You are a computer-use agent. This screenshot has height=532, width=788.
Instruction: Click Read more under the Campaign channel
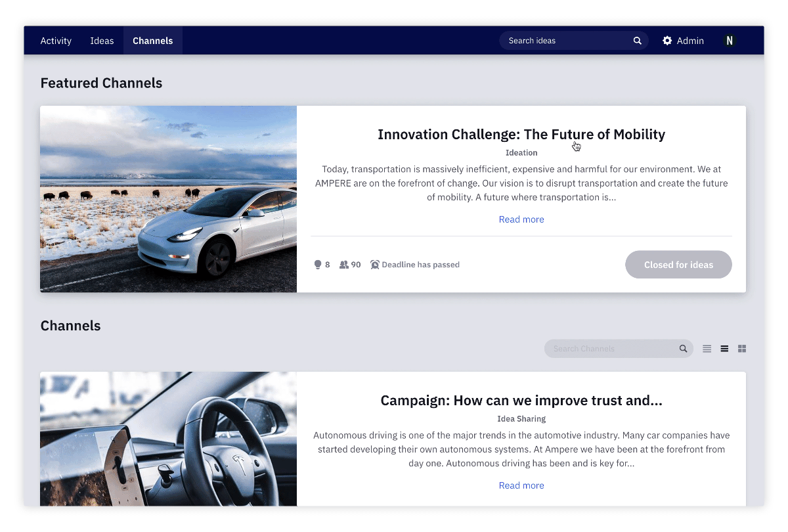[x=521, y=485]
